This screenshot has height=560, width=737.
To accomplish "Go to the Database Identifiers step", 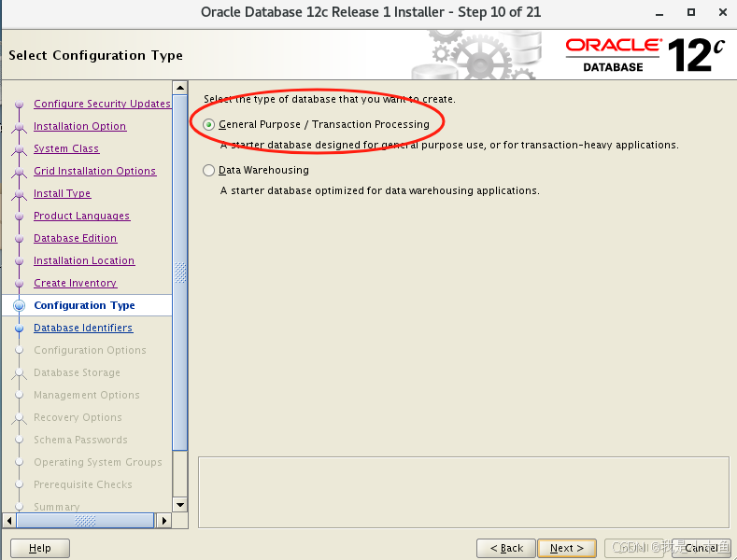I will (x=83, y=328).
